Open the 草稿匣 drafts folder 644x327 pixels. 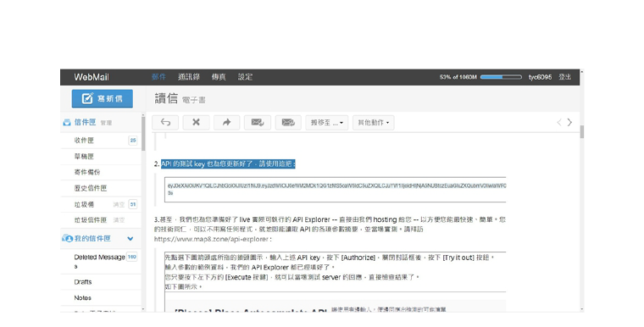pyautogui.click(x=84, y=156)
